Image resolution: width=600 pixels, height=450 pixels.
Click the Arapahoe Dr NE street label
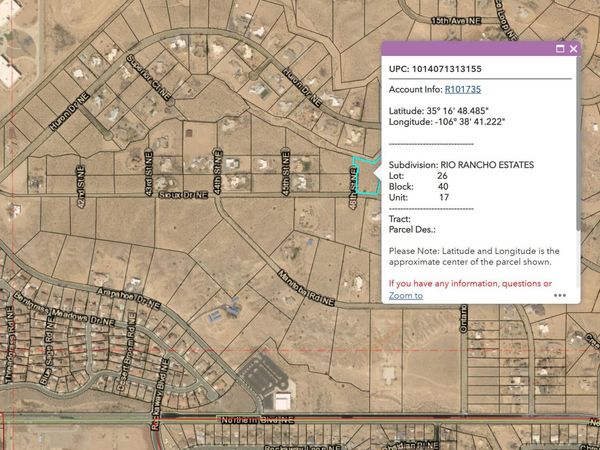(x=128, y=298)
